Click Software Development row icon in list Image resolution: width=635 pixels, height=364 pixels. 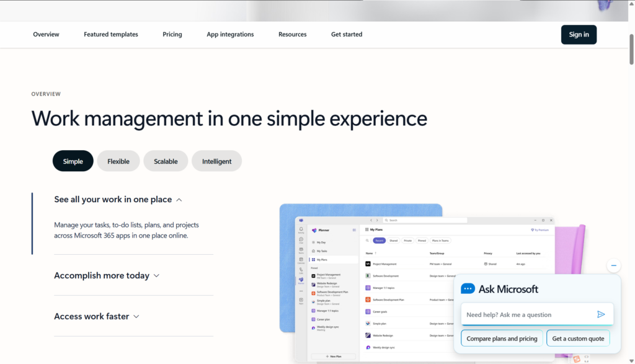tap(368, 276)
